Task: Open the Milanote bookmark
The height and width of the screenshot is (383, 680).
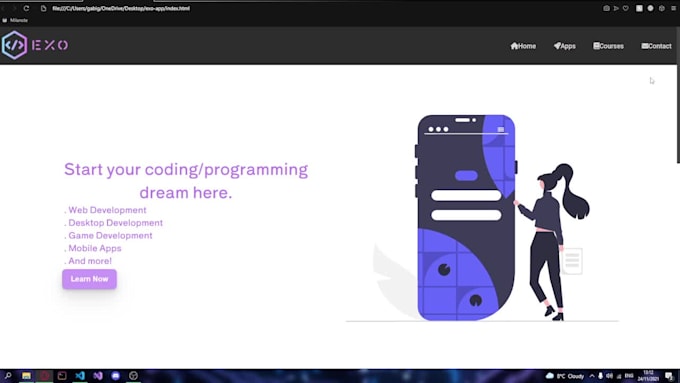Action: pos(15,20)
